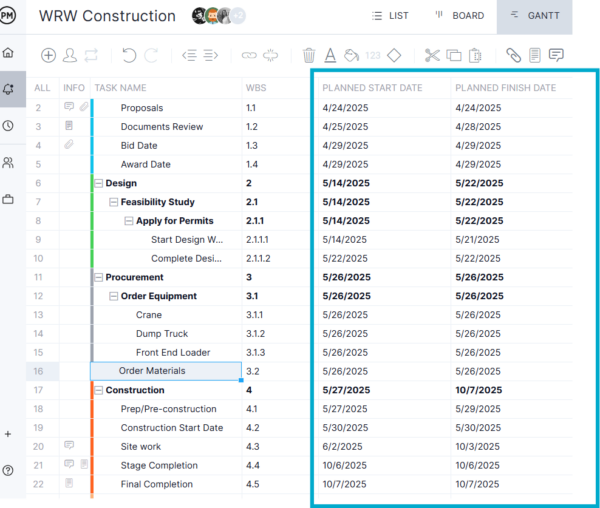Collapse the Procurement group

tap(99, 277)
